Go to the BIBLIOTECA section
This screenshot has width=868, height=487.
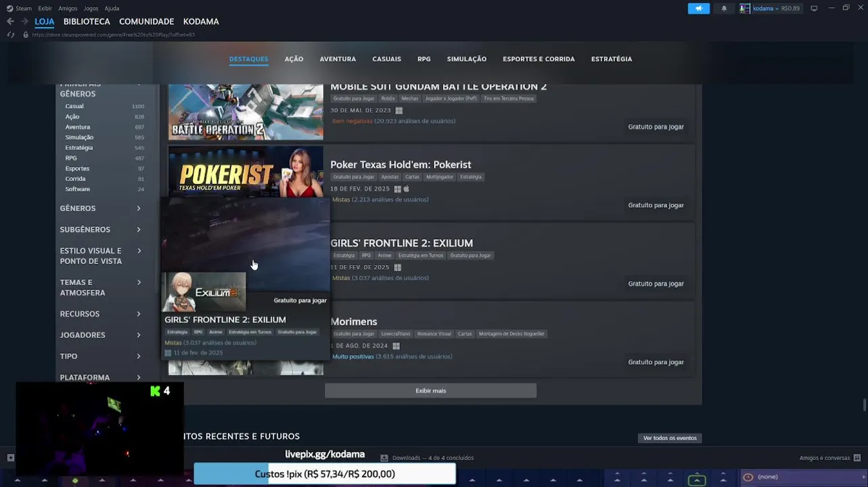coord(87,22)
